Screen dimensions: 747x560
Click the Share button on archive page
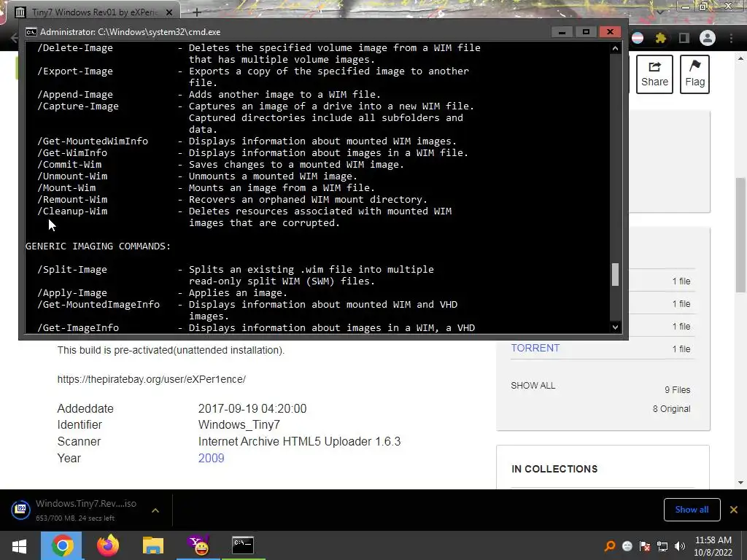tap(654, 74)
